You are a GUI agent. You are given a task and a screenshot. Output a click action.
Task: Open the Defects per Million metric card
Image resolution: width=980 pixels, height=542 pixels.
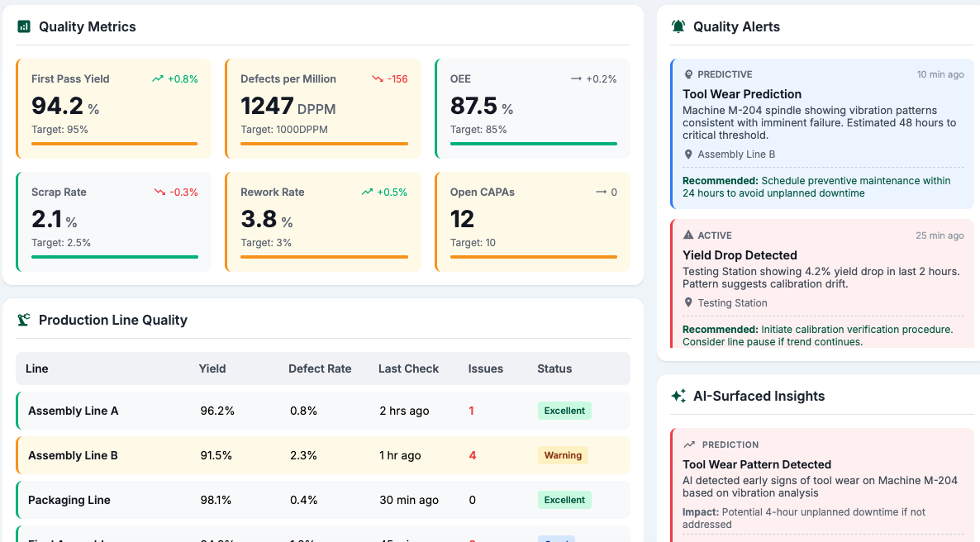(322, 108)
